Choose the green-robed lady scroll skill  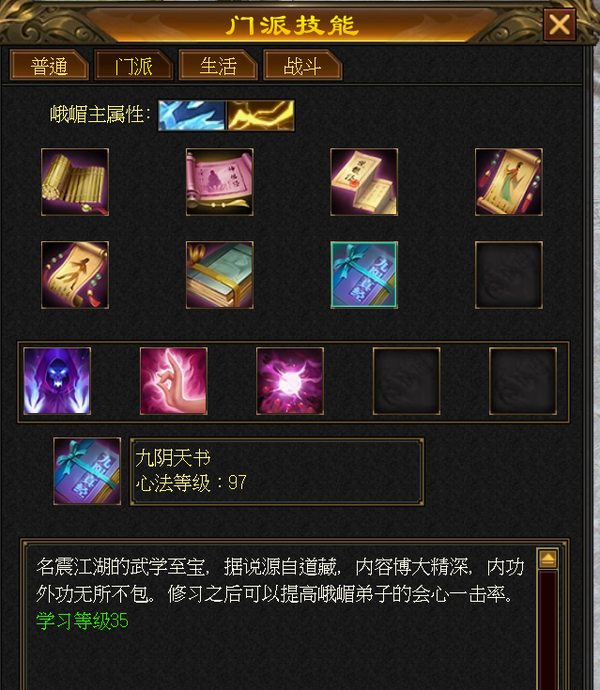(x=509, y=182)
